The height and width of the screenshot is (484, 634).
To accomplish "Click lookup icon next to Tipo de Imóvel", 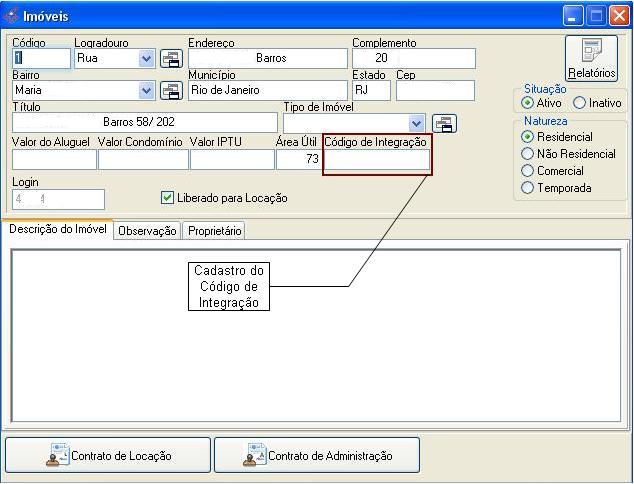I will point(444,123).
